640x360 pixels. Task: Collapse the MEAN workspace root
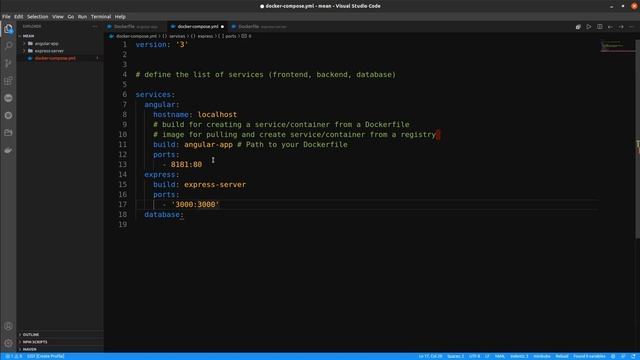tap(20, 36)
